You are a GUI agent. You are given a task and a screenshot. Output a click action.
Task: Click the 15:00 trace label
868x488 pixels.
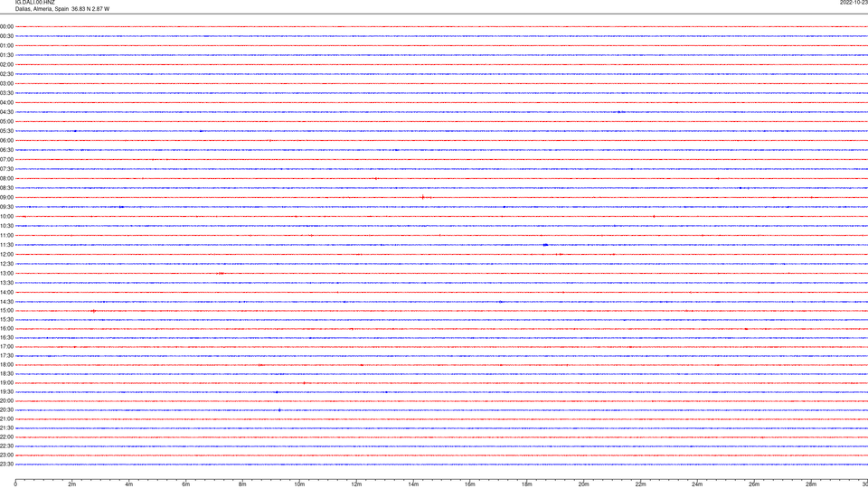[x=6, y=310]
